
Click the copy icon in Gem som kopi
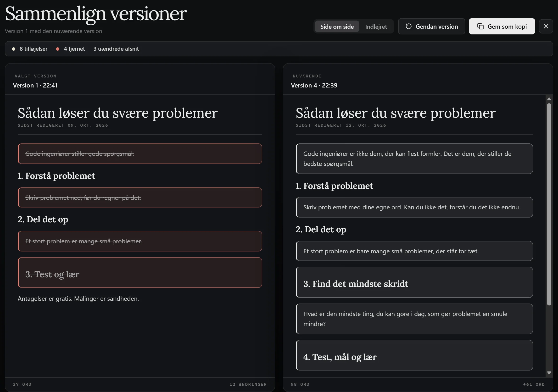pyautogui.click(x=480, y=26)
